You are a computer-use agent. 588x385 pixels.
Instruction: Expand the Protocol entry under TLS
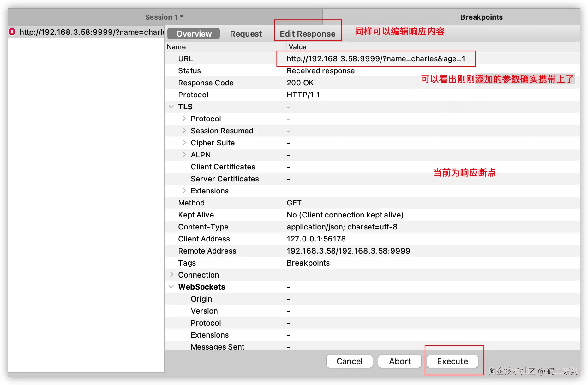coord(184,118)
